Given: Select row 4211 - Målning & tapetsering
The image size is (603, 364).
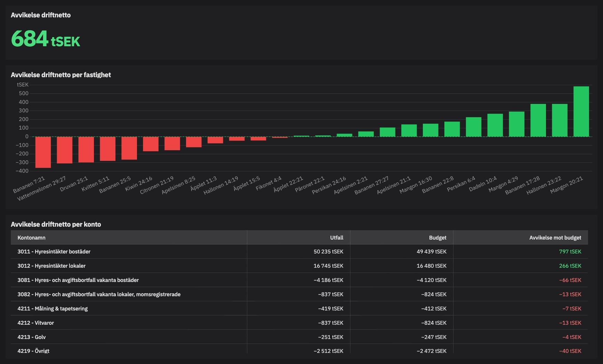Looking at the screenshot, I should (299, 308).
